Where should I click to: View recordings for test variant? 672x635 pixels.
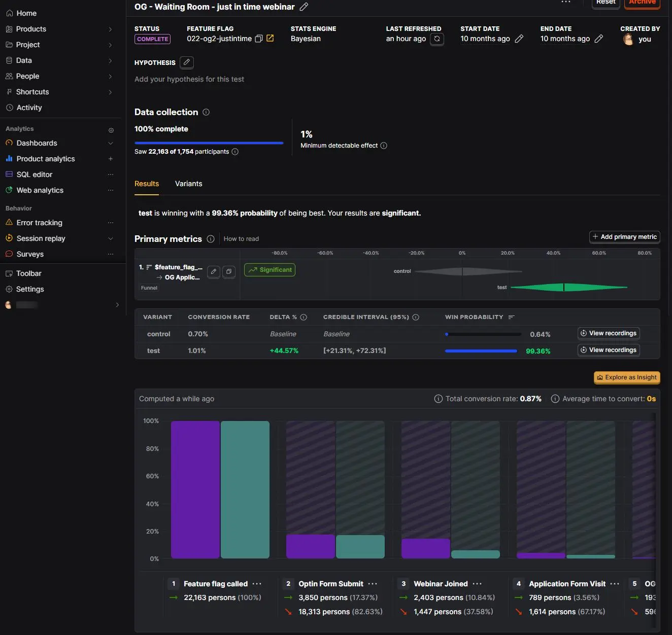[x=609, y=350]
